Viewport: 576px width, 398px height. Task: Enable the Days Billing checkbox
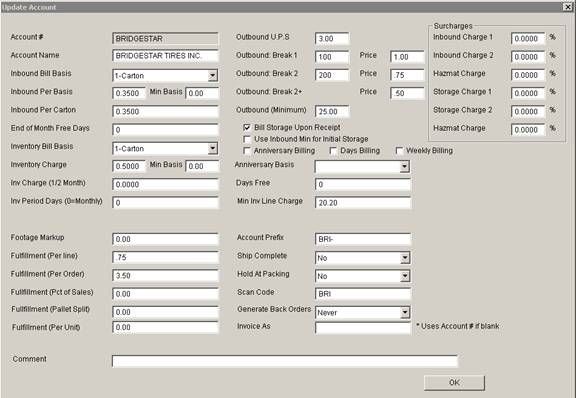pyautogui.click(x=333, y=151)
